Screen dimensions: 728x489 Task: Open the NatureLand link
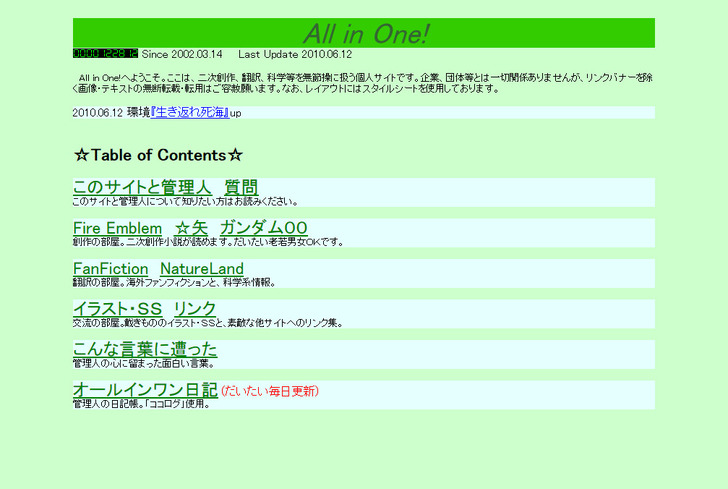201,269
